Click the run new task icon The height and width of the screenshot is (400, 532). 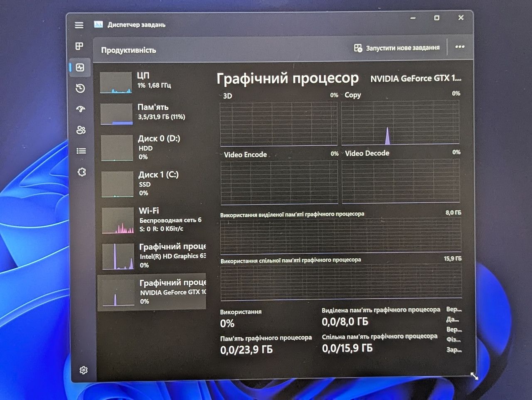pos(358,48)
